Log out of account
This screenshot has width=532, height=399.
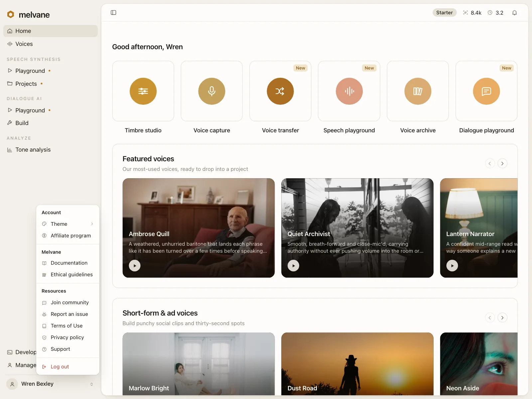[68, 367]
